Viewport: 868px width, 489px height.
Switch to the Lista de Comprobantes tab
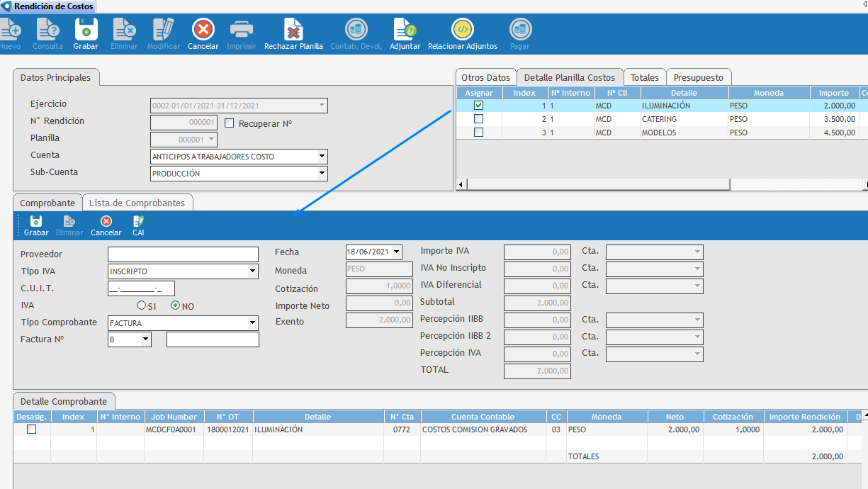137,203
